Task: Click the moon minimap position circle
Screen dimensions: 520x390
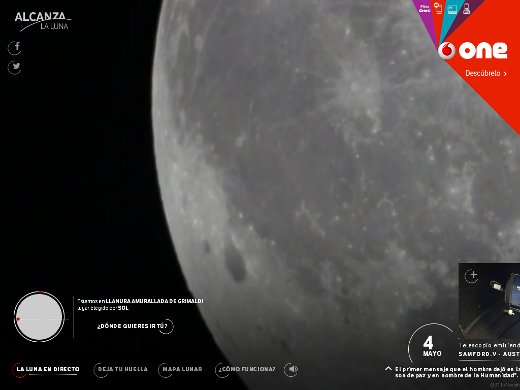Action: tap(39, 317)
